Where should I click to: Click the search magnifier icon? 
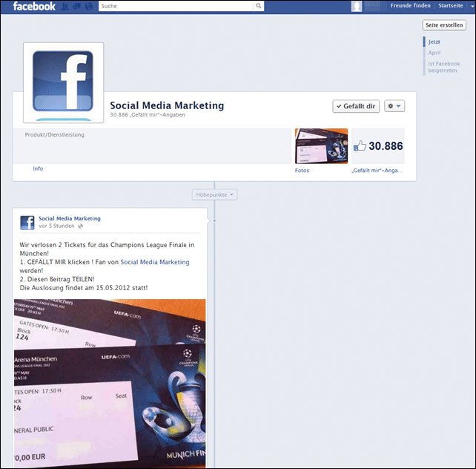(x=258, y=6)
